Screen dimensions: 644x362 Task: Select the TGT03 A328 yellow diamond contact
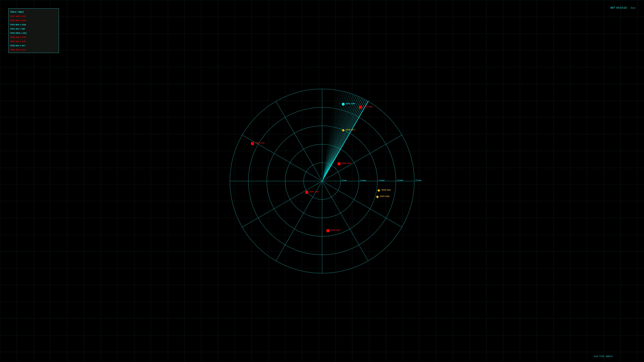378,197
